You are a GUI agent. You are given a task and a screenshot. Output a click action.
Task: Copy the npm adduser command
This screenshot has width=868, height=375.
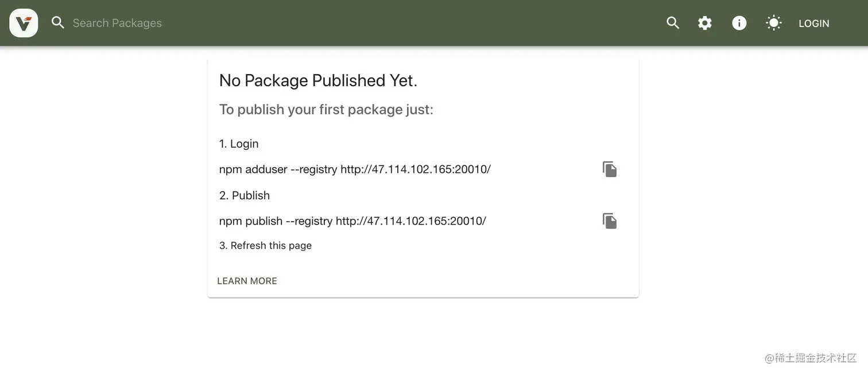tap(610, 169)
